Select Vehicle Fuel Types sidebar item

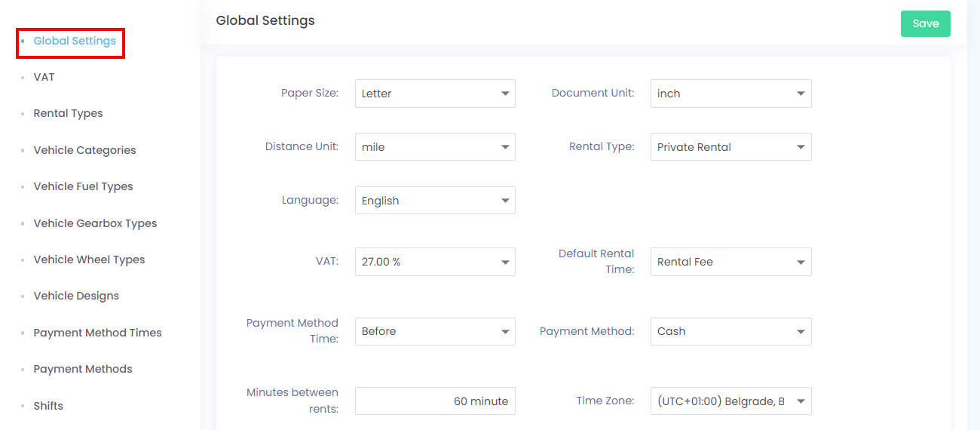click(x=83, y=186)
